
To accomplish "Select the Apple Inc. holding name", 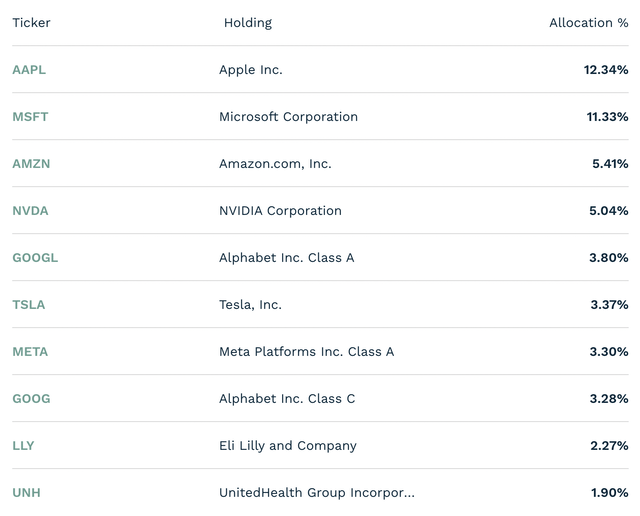I will tap(251, 70).
